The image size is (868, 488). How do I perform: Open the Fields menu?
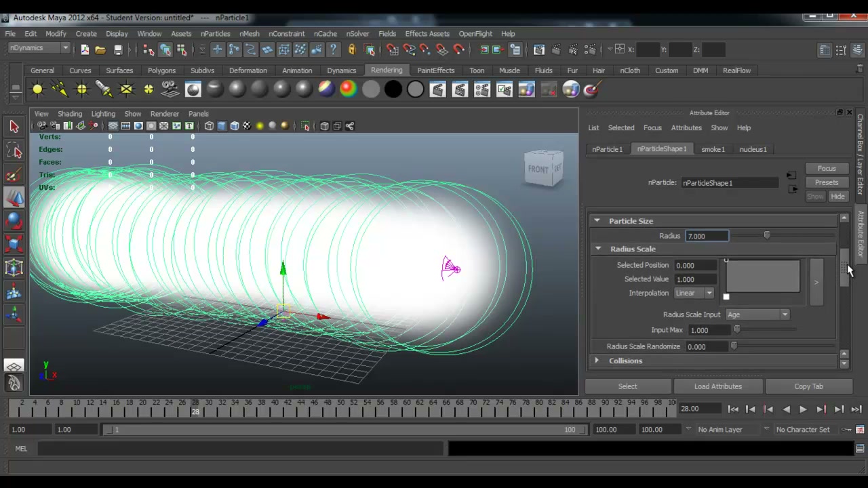387,34
